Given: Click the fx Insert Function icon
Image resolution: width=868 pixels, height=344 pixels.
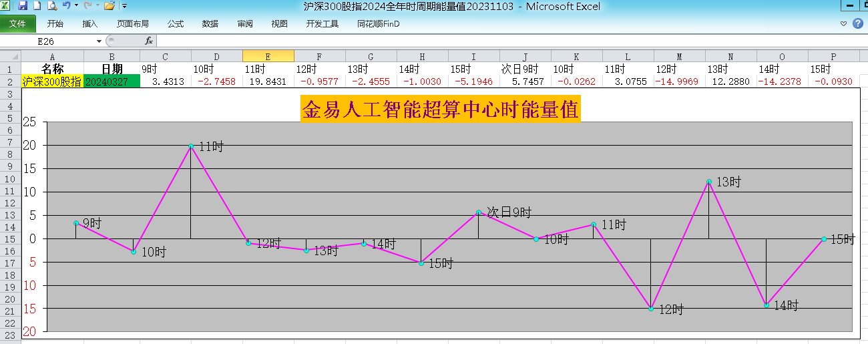Looking at the screenshot, I should (x=149, y=41).
